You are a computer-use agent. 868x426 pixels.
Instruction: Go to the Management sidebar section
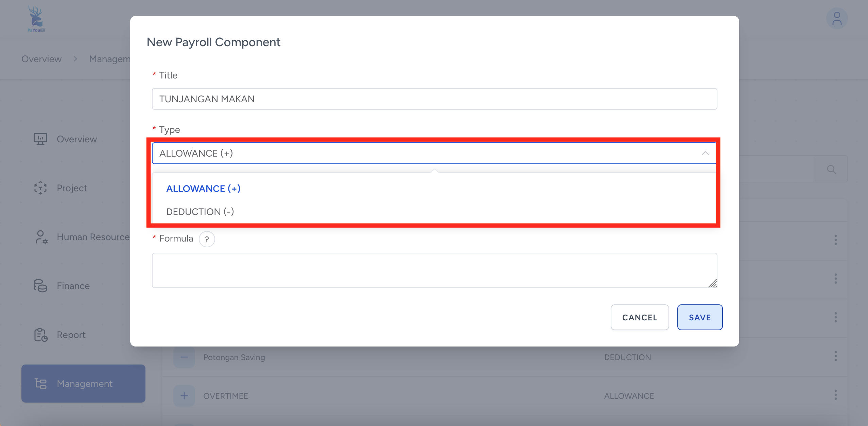[x=83, y=384]
